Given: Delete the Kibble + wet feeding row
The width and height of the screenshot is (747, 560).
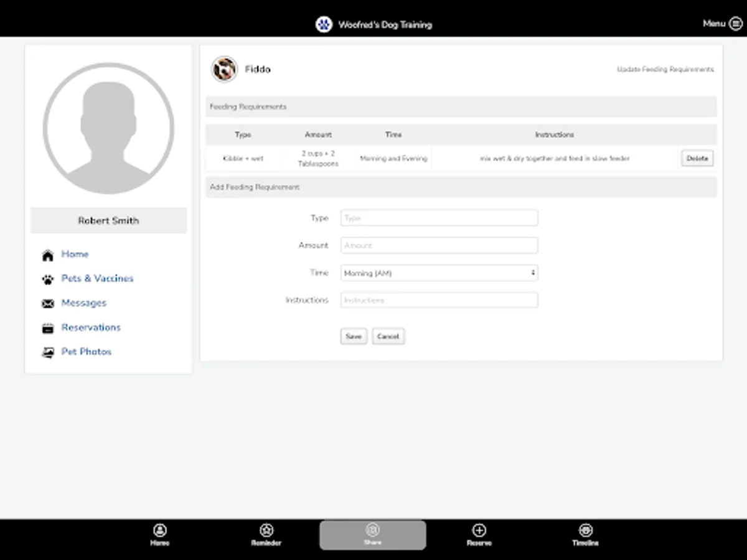Looking at the screenshot, I should pos(697,159).
